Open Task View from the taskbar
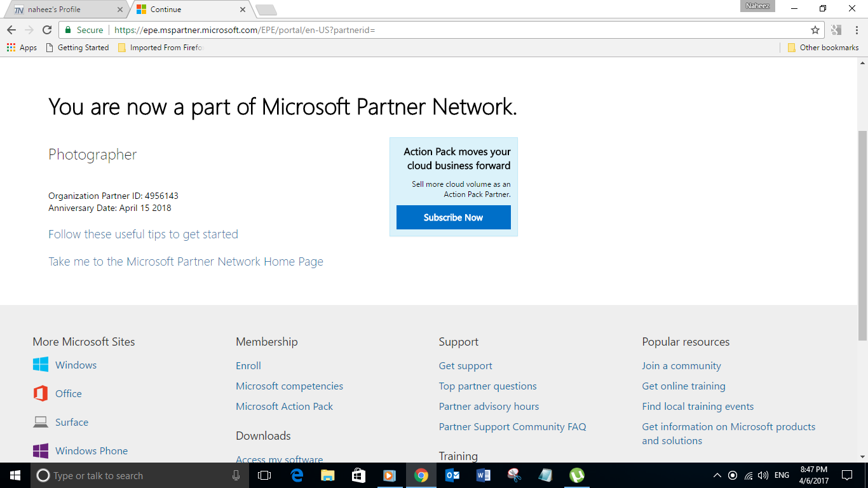 pyautogui.click(x=264, y=475)
